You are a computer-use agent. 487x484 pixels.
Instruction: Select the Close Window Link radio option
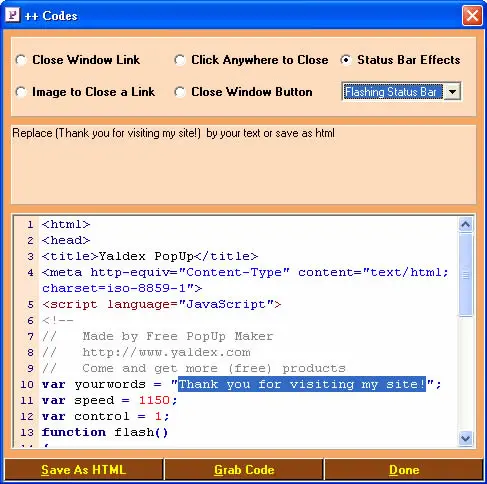pos(21,60)
